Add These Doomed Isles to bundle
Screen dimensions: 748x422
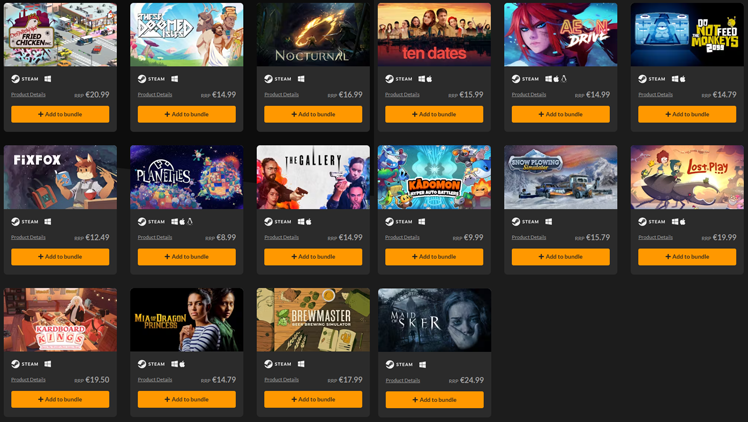click(x=187, y=114)
